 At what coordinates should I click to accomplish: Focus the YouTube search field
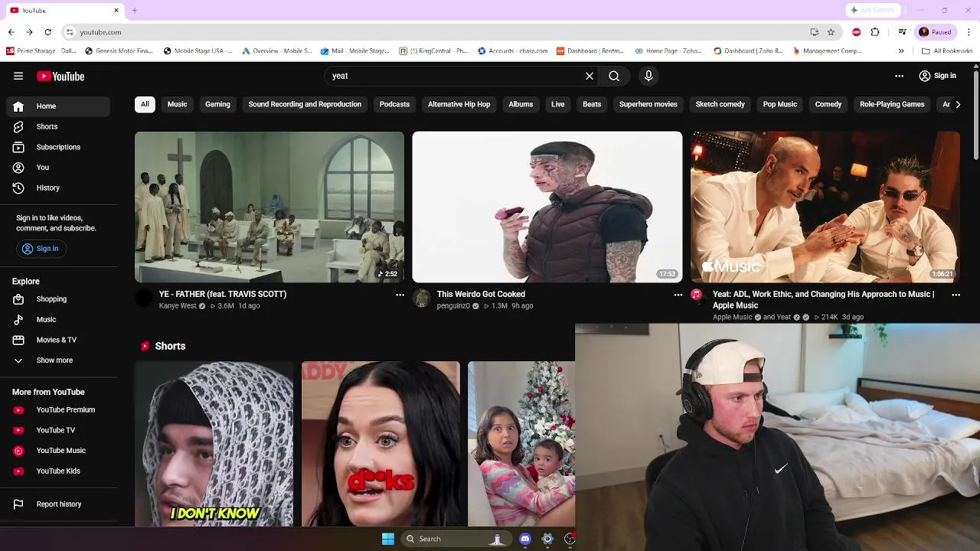tap(456, 76)
